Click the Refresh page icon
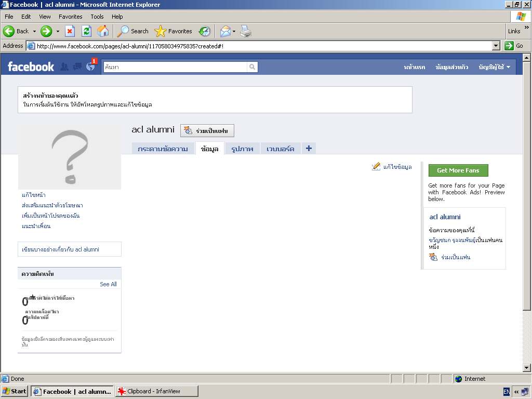Screen dimensions: 532x399 point(86,31)
